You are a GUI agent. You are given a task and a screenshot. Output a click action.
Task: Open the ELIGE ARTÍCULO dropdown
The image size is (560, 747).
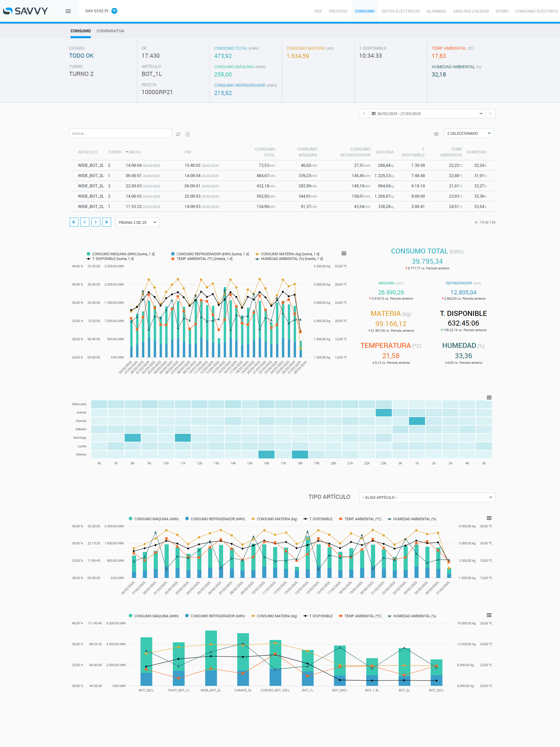pyautogui.click(x=427, y=497)
